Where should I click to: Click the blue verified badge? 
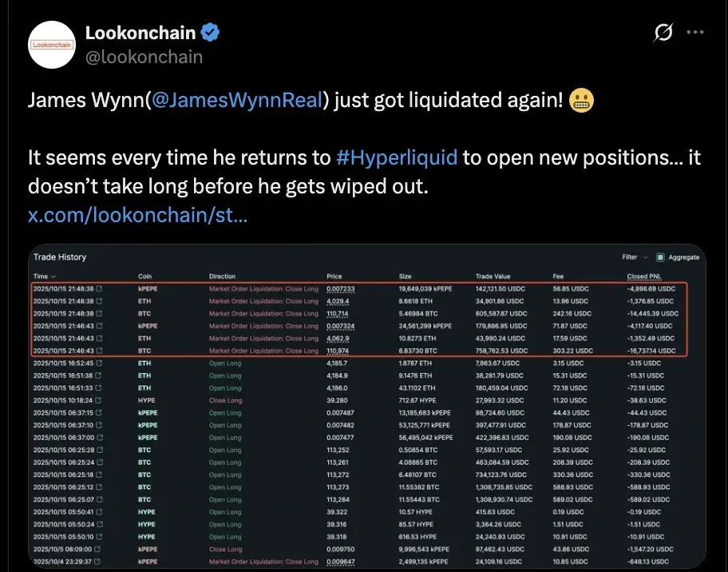pyautogui.click(x=210, y=33)
